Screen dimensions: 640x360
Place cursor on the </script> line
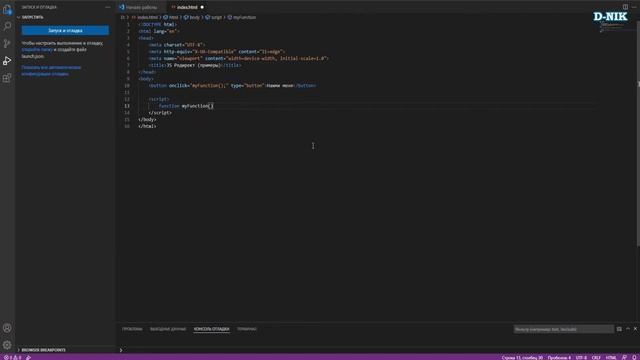pos(160,113)
